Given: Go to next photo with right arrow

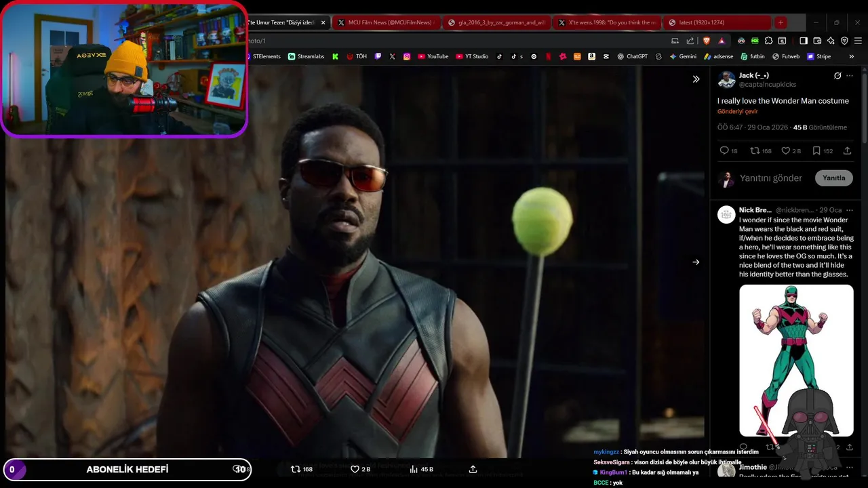Looking at the screenshot, I should 696,262.
